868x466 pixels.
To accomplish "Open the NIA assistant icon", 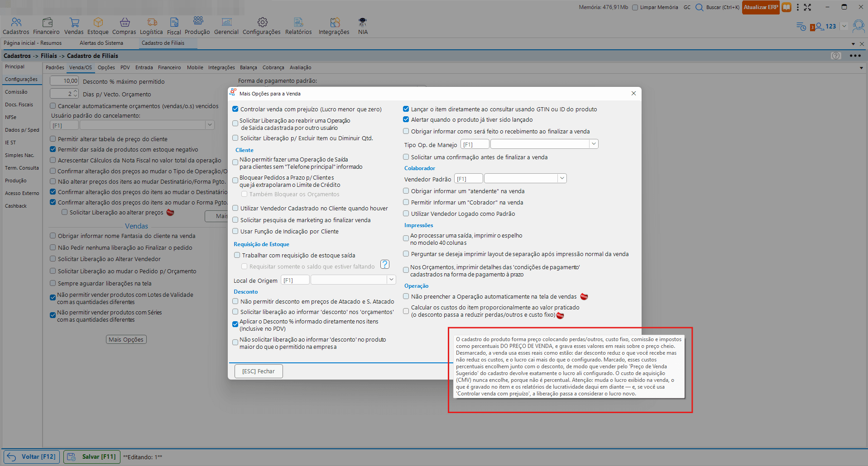I will tap(363, 22).
